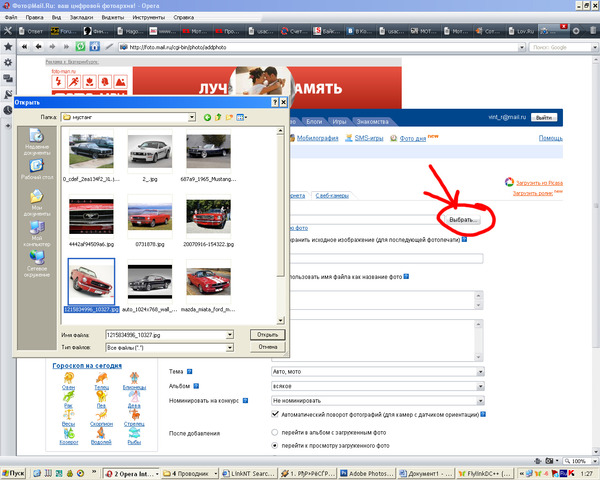Switch to the Блоги tab
The width and height of the screenshot is (600, 480).
(314, 121)
